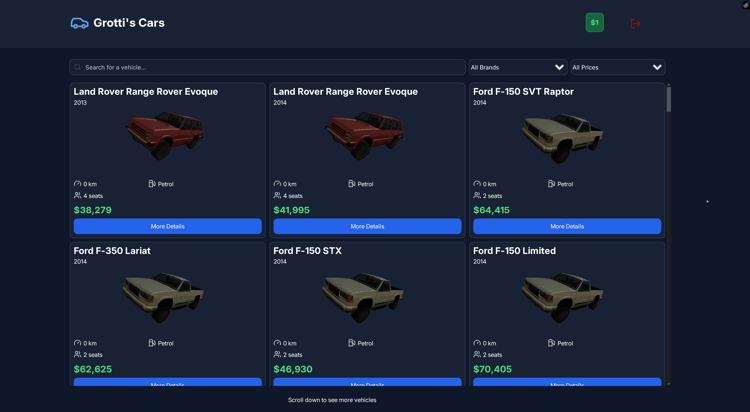
Task: Click fuel pump icon on 2014 Evoque card
Action: click(x=352, y=184)
